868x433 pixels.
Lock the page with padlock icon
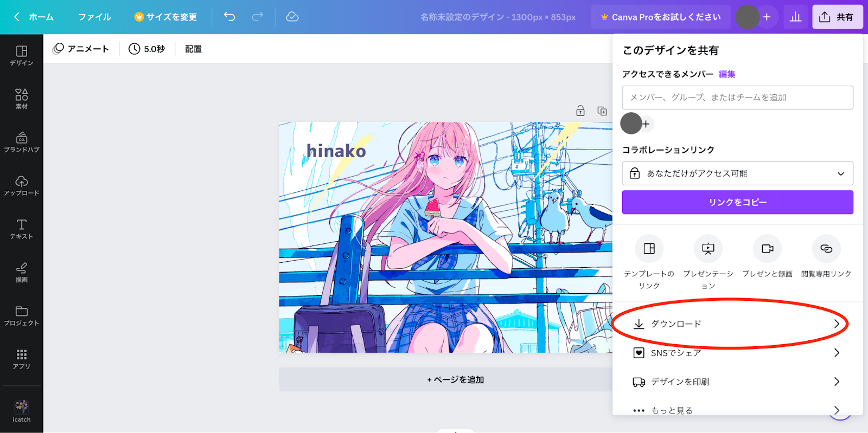pos(580,111)
